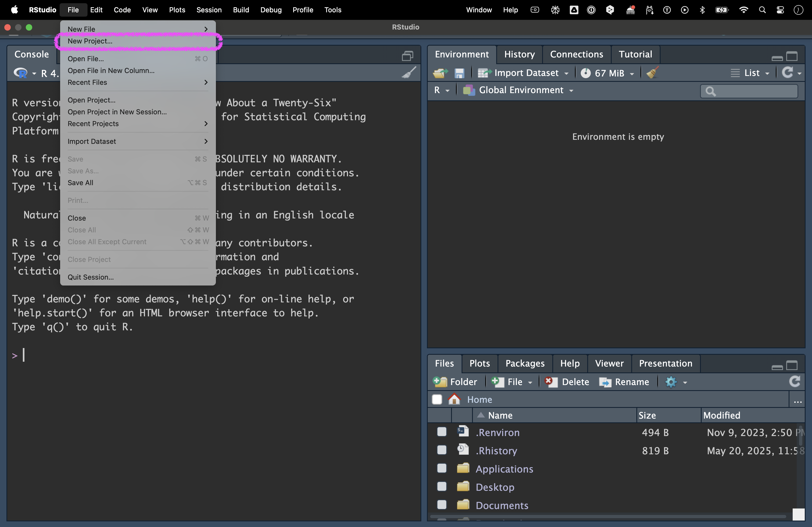Refresh the Environment pane
The height and width of the screenshot is (527, 812).
pyautogui.click(x=788, y=72)
